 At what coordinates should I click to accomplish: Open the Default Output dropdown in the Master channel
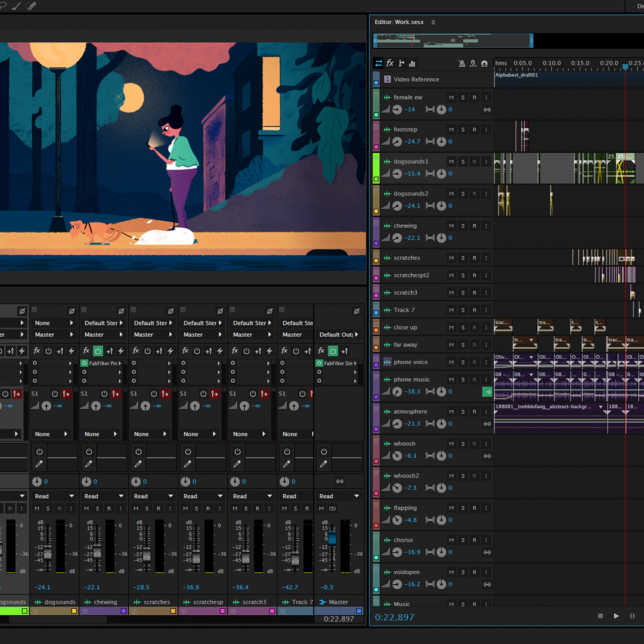click(339, 335)
